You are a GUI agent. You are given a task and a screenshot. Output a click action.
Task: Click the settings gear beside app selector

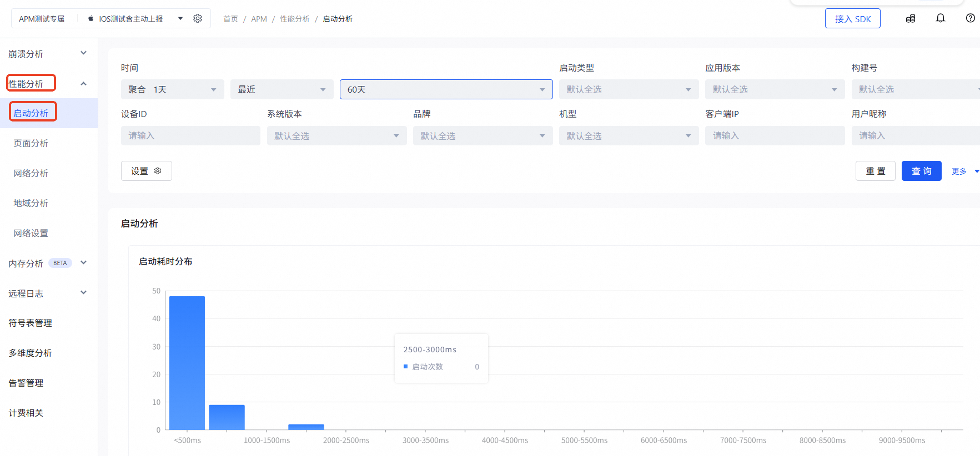pyautogui.click(x=198, y=19)
